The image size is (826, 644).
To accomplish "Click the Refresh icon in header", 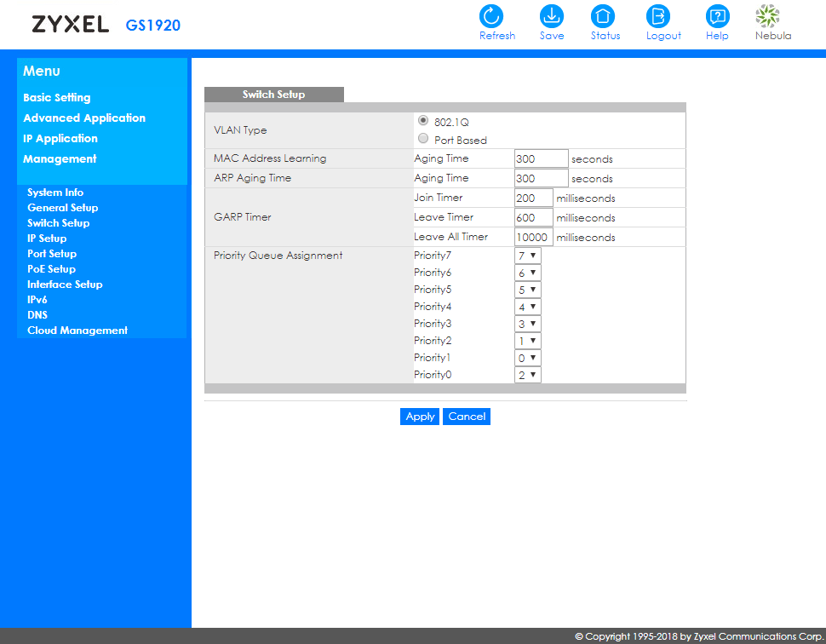I will [x=492, y=16].
